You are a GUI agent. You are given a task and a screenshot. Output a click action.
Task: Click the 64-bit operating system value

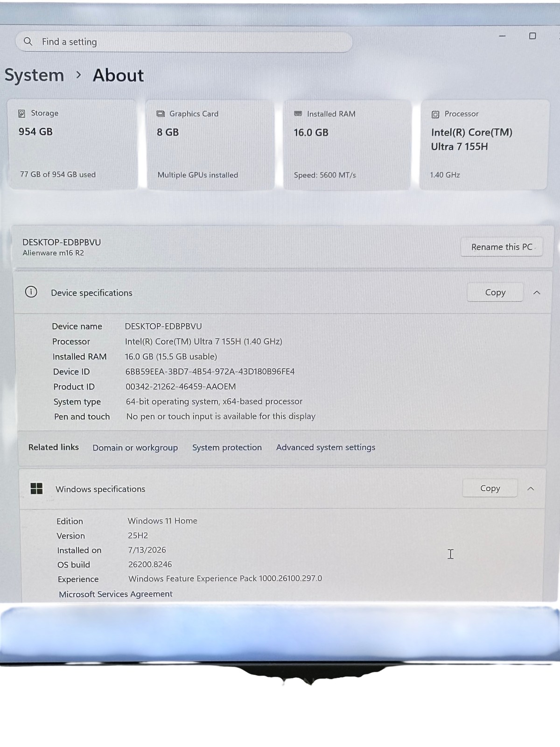coord(214,402)
